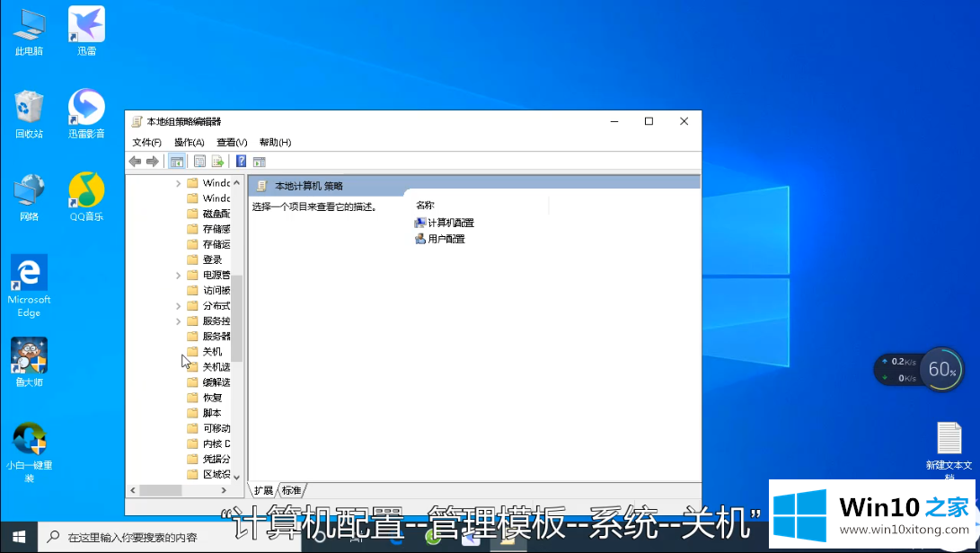Select the 迅雷 desktop icon
Screen dimensions: 980x553
coord(86,31)
